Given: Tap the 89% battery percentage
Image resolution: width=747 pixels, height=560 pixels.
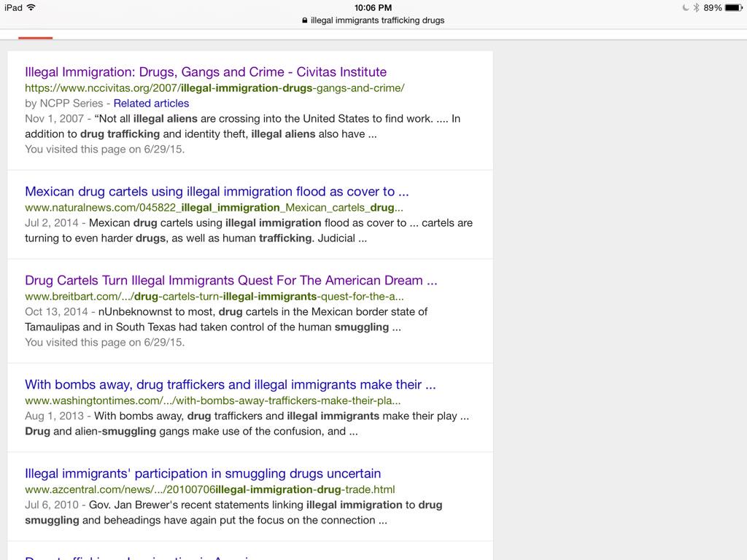Looking at the screenshot, I should pos(712,7).
